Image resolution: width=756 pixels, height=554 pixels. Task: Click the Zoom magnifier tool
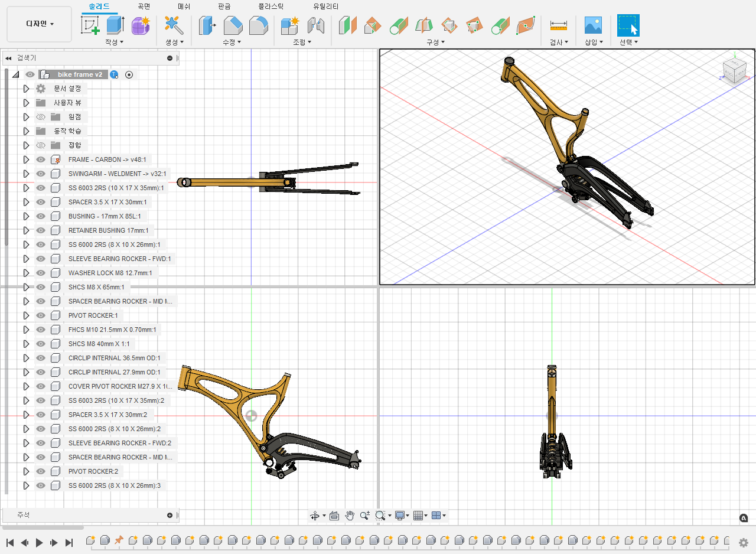coord(365,516)
